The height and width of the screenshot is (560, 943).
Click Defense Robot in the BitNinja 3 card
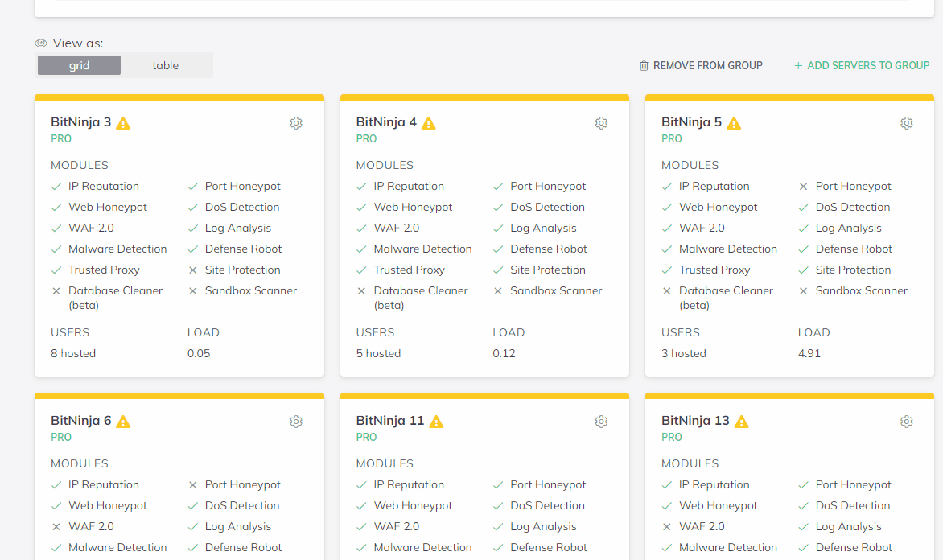click(244, 249)
